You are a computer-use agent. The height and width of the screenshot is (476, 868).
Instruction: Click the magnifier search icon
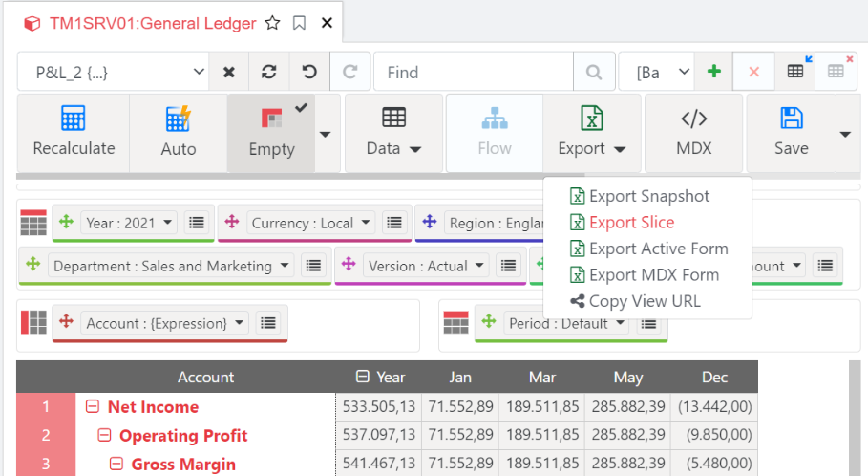pyautogui.click(x=594, y=72)
